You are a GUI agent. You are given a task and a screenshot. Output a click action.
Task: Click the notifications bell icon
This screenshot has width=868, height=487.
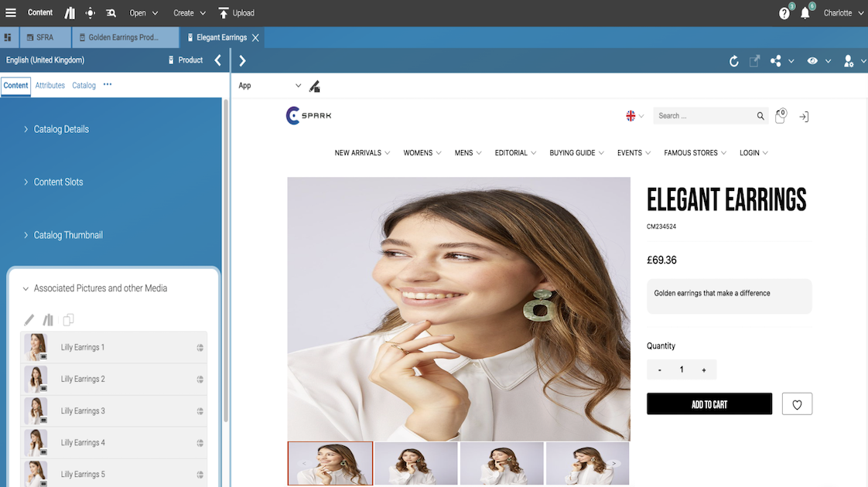[x=805, y=13]
